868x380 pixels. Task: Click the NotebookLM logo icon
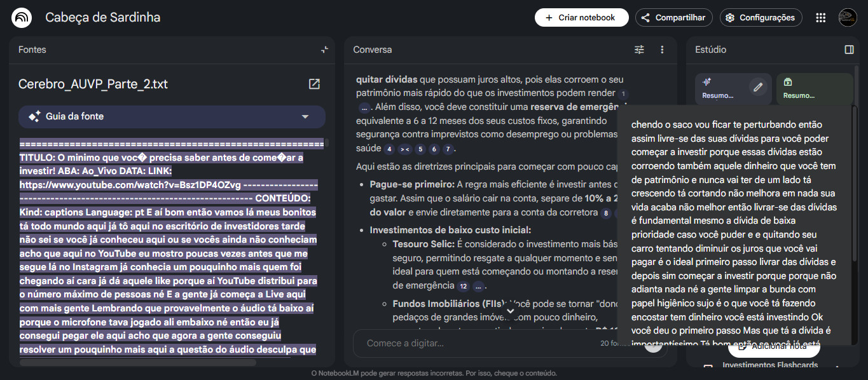click(x=22, y=18)
